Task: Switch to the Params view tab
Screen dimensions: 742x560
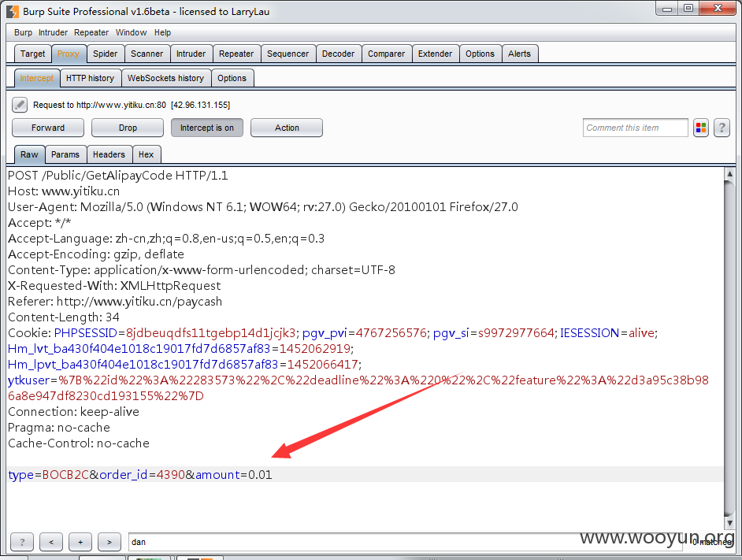Action: 65,155
